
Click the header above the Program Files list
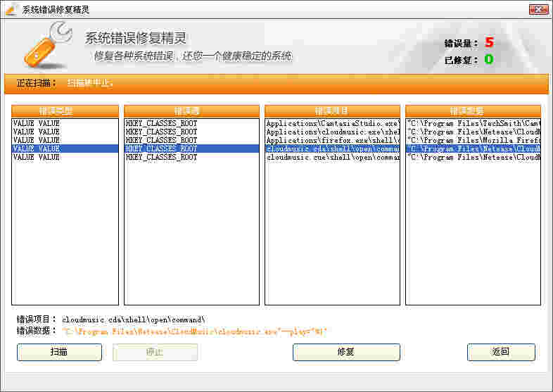click(473, 110)
